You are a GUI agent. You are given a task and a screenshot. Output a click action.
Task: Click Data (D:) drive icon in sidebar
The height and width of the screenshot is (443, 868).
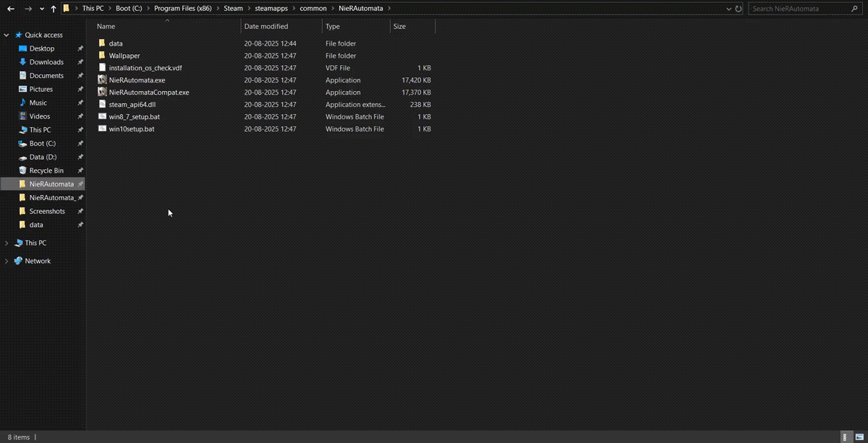click(22, 157)
